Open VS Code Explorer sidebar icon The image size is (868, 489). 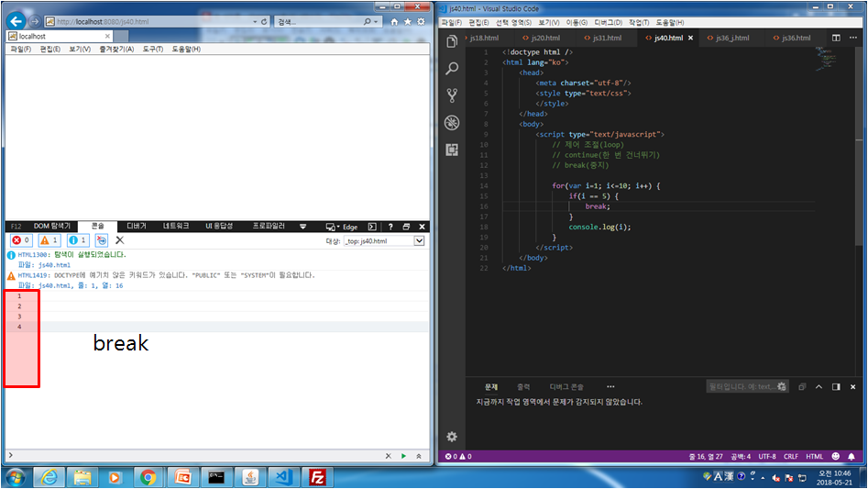pyautogui.click(x=452, y=41)
